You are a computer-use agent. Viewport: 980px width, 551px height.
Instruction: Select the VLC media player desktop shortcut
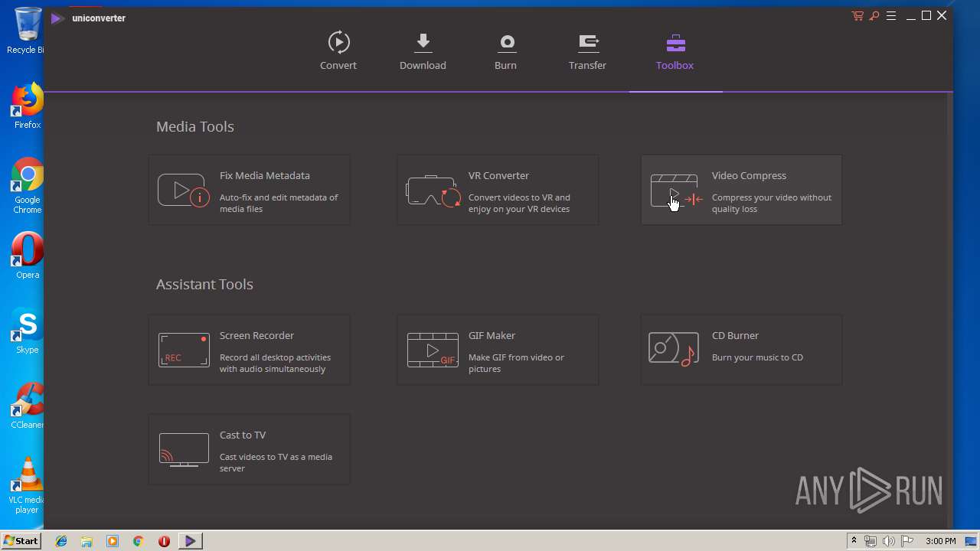[28, 485]
